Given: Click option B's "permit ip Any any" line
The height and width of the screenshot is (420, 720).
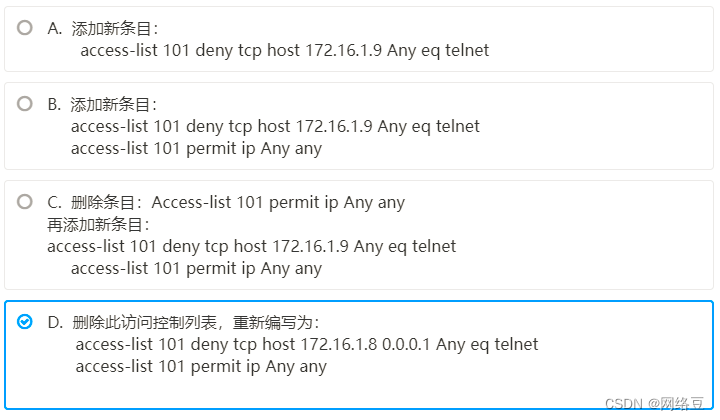Looking at the screenshot, I should (x=196, y=148).
